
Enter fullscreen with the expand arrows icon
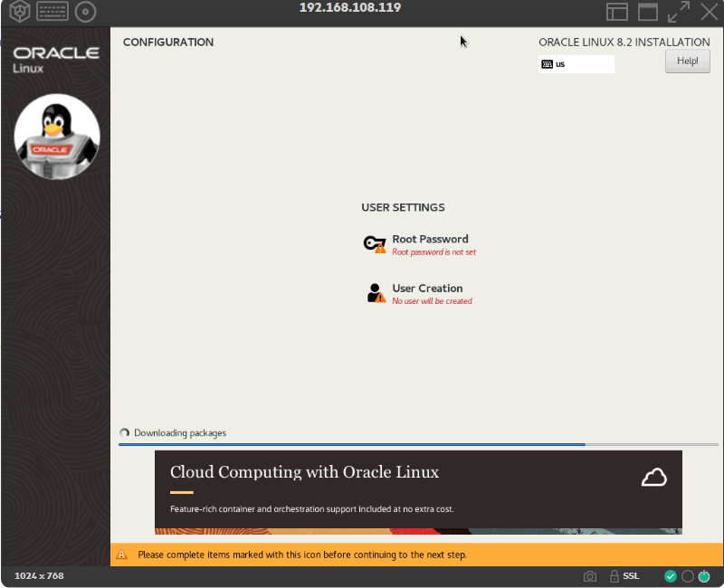pyautogui.click(x=678, y=12)
